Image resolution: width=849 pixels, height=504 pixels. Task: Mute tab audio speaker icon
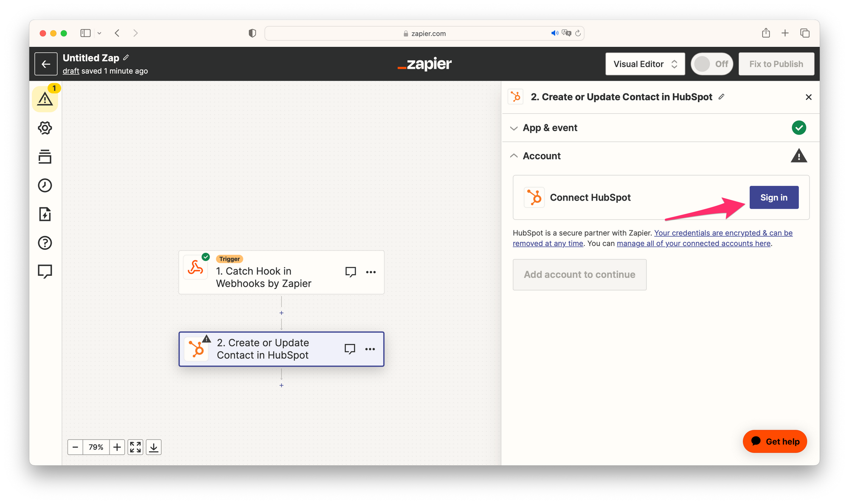click(x=555, y=33)
